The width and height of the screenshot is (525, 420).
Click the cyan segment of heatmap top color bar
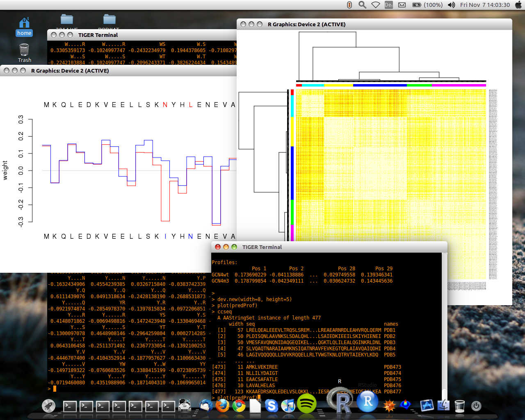313,85
